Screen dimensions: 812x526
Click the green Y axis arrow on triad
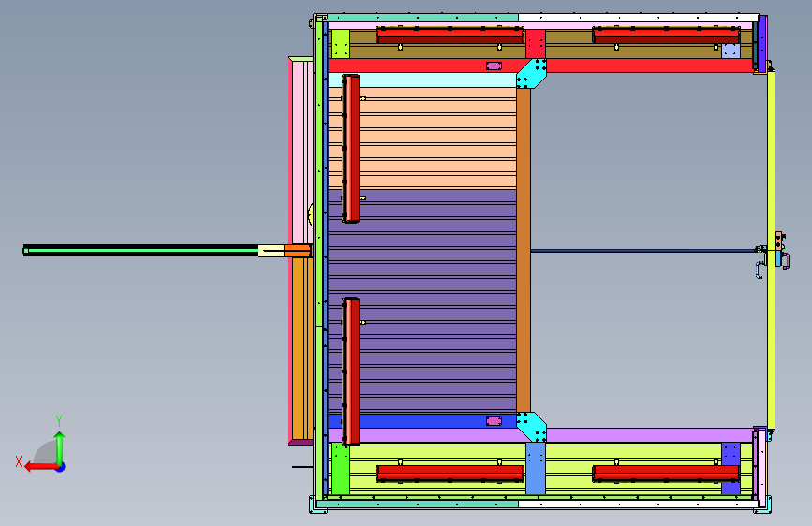[x=60, y=447]
